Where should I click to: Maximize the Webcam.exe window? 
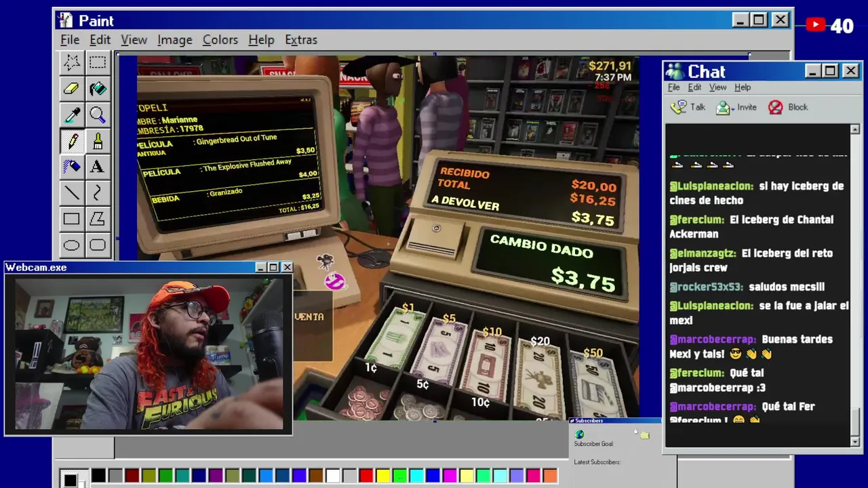tap(273, 268)
